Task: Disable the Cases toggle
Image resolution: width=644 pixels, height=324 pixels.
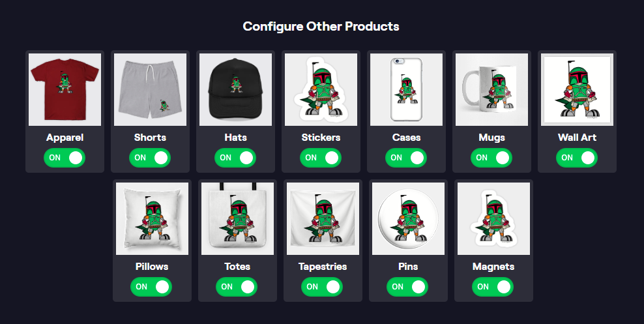Action: pyautogui.click(x=406, y=158)
